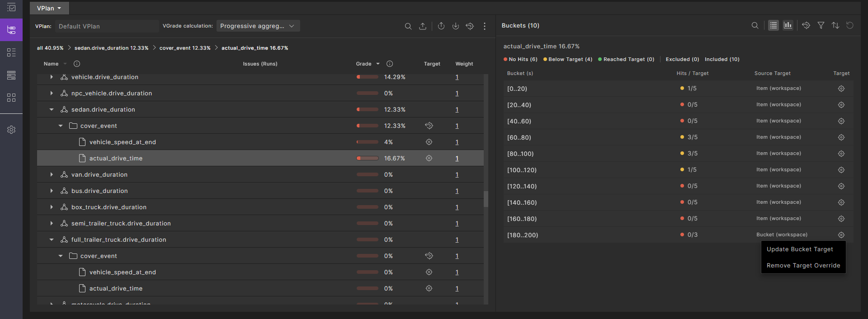The width and height of the screenshot is (868, 319).
Task: Select Remove Target Override menu entry
Action: click(803, 266)
